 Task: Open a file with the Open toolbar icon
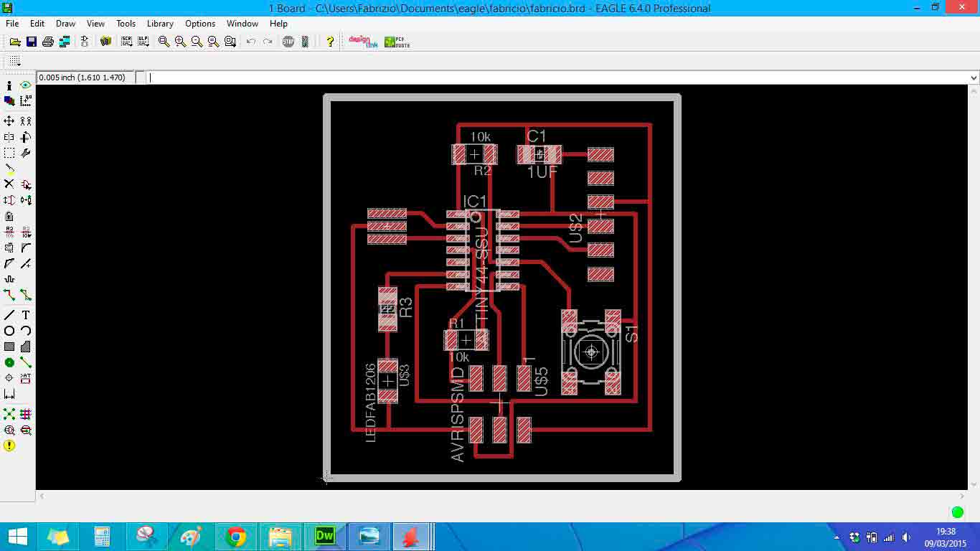[x=15, y=42]
